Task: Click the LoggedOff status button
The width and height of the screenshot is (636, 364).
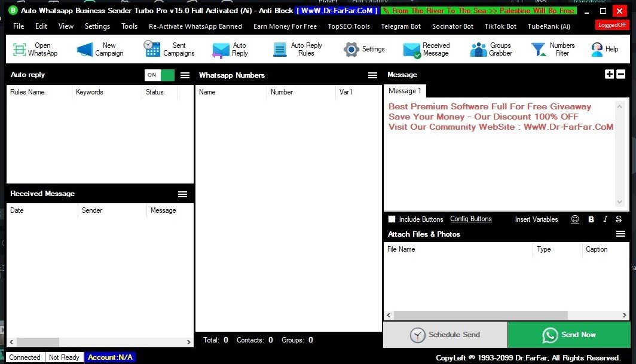Action: pos(611,25)
